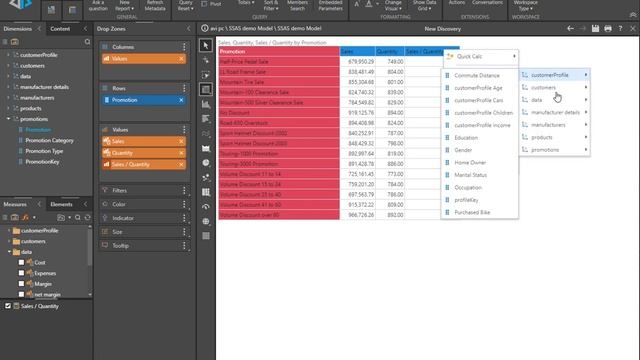Remove Sales / Quantity chip from Values

pos(181,164)
